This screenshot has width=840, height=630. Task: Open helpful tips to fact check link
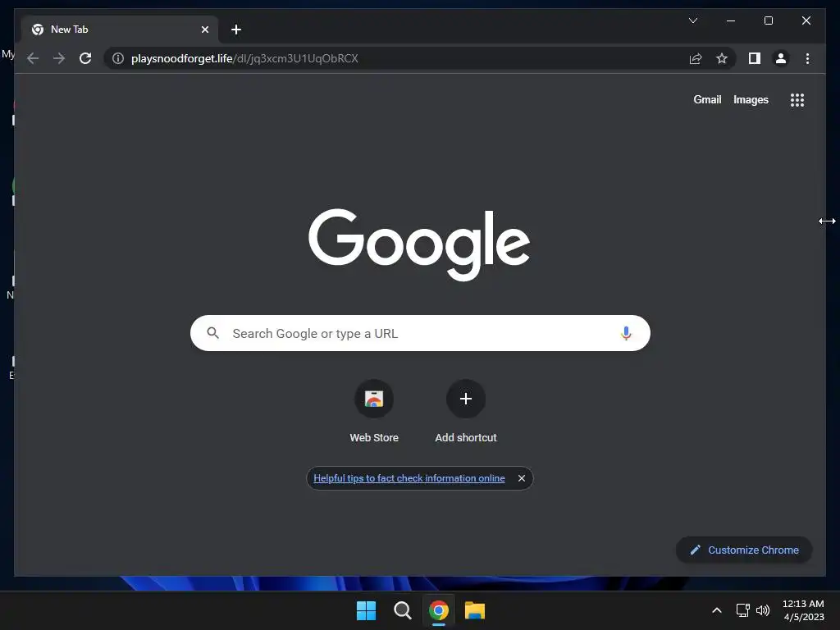409,478
